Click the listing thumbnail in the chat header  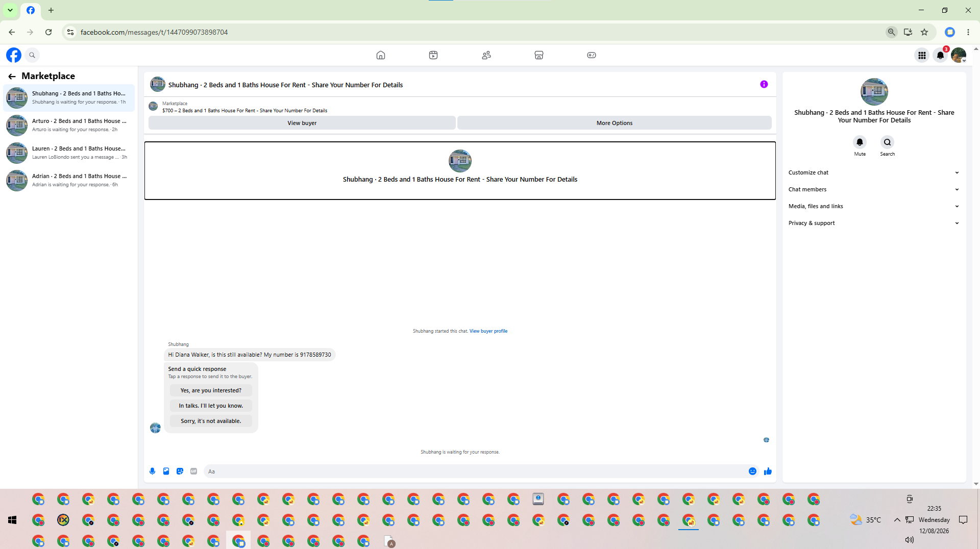click(x=158, y=84)
